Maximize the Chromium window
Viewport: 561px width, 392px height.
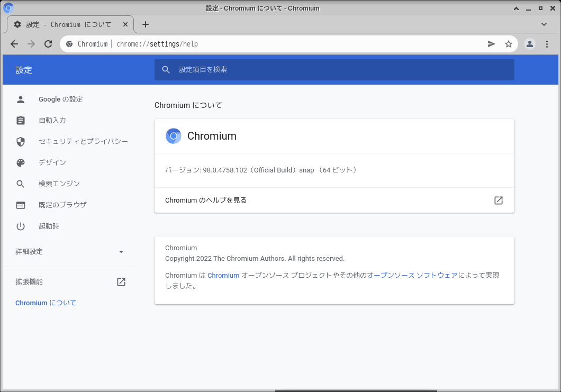point(540,8)
